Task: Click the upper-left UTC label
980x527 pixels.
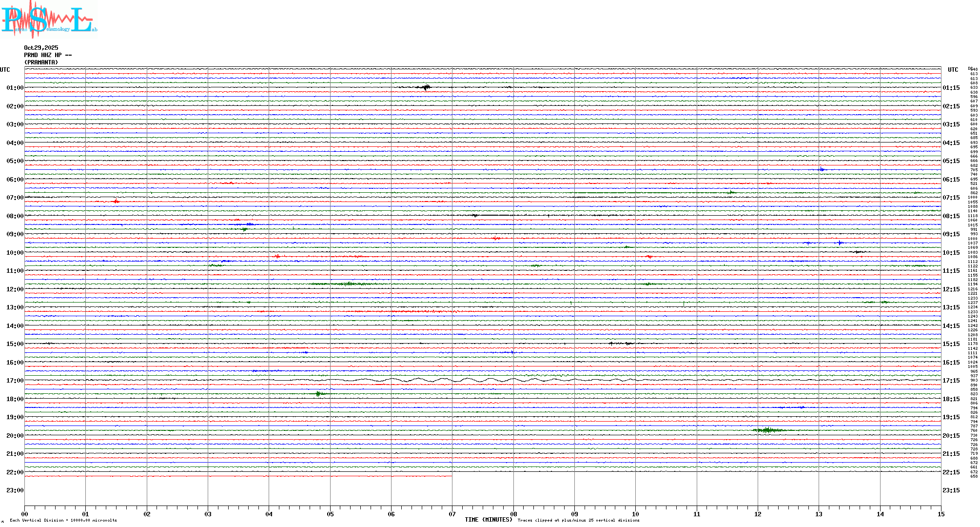Action: click(5, 70)
